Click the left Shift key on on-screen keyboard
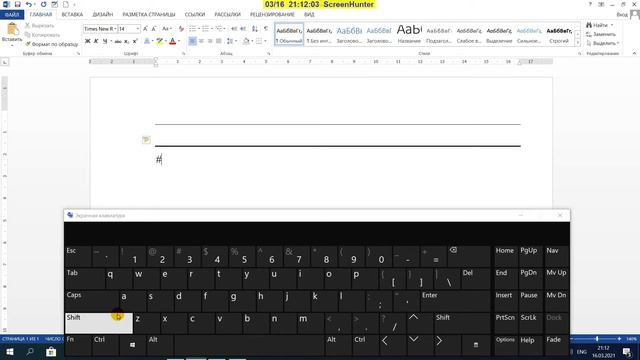 click(x=99, y=323)
